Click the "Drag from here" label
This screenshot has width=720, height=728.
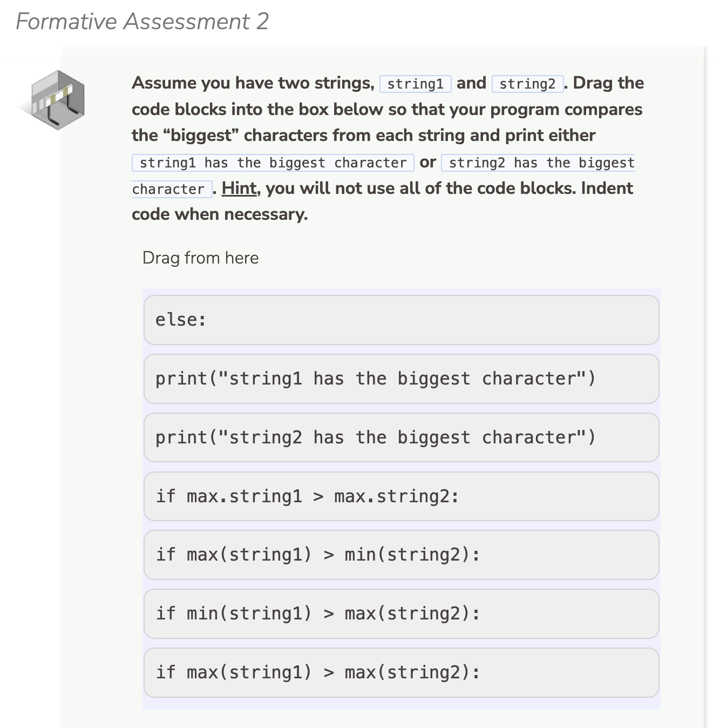200,258
